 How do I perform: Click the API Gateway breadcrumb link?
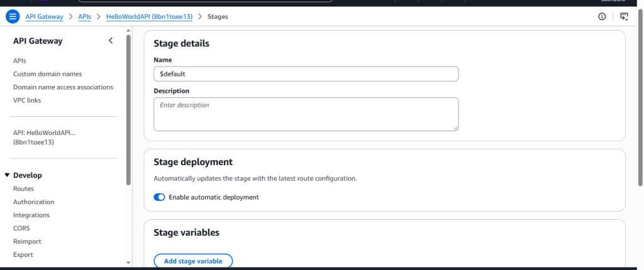tap(45, 17)
